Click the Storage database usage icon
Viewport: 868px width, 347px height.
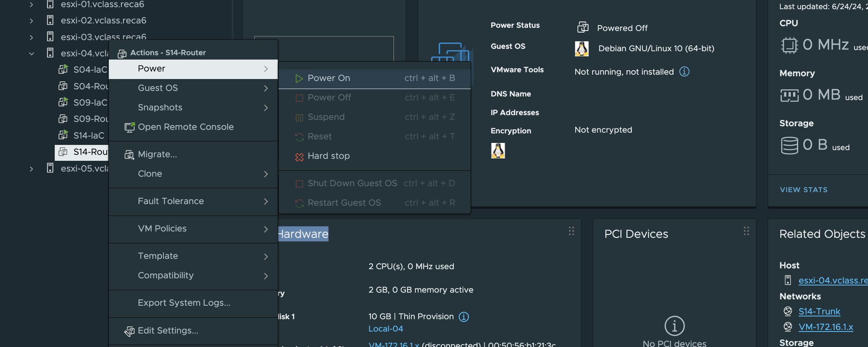point(789,145)
